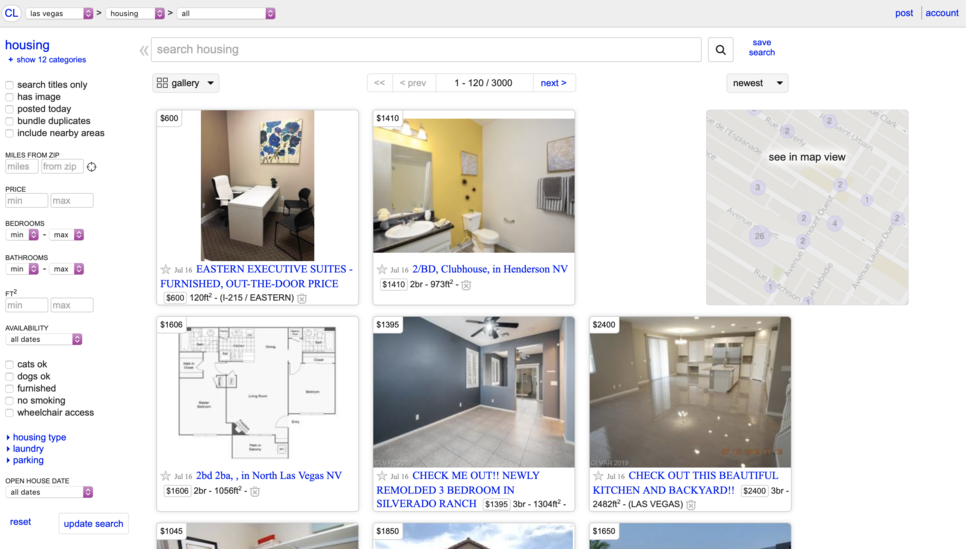Hide the Eastern Executive Suites listing
Image resolution: width=966 pixels, height=549 pixels.
point(302,298)
